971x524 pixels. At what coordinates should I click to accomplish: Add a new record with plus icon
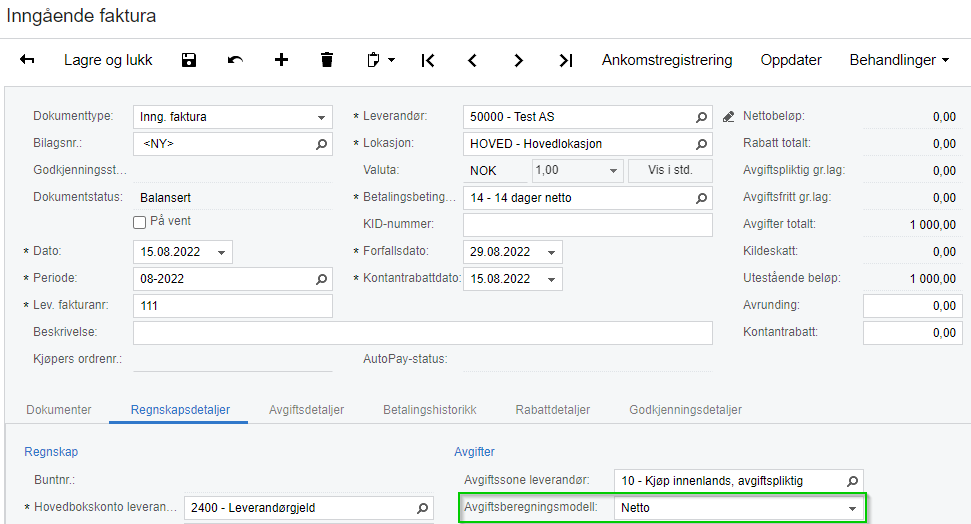(x=281, y=59)
